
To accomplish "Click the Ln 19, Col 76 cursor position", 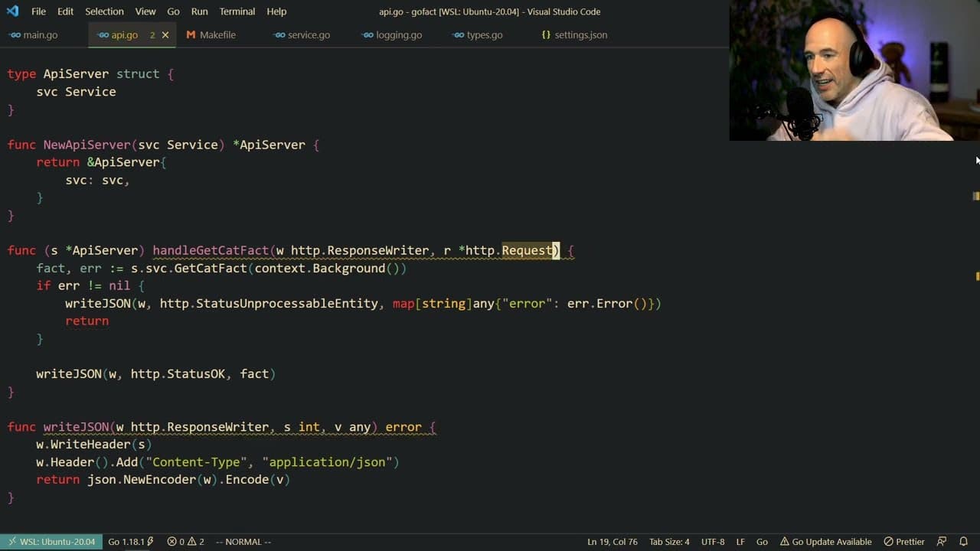I will tap(612, 542).
